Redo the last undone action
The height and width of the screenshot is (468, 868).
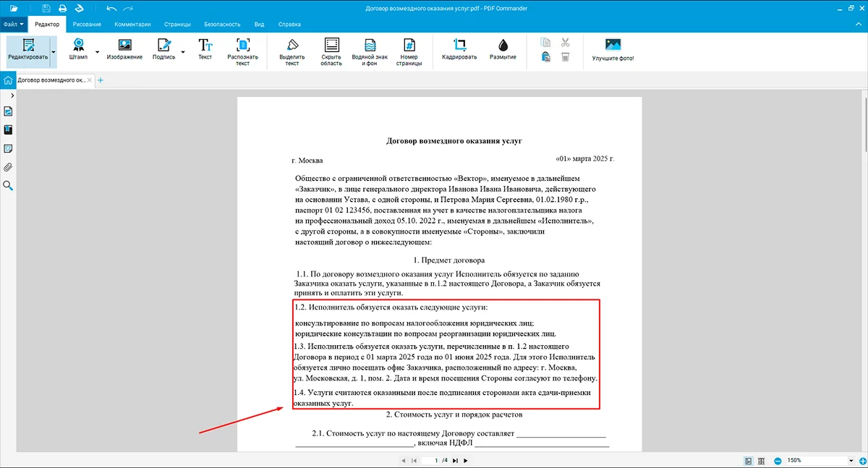click(x=129, y=8)
